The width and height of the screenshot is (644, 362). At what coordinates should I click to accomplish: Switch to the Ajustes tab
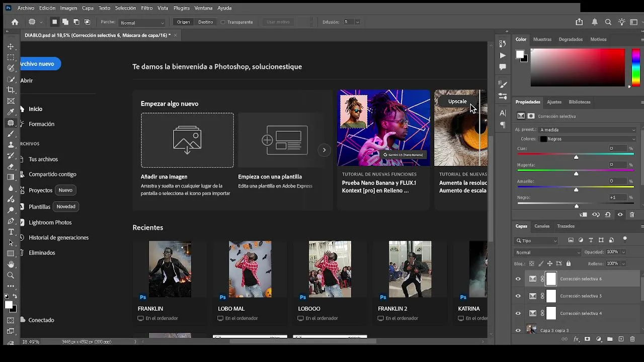554,102
